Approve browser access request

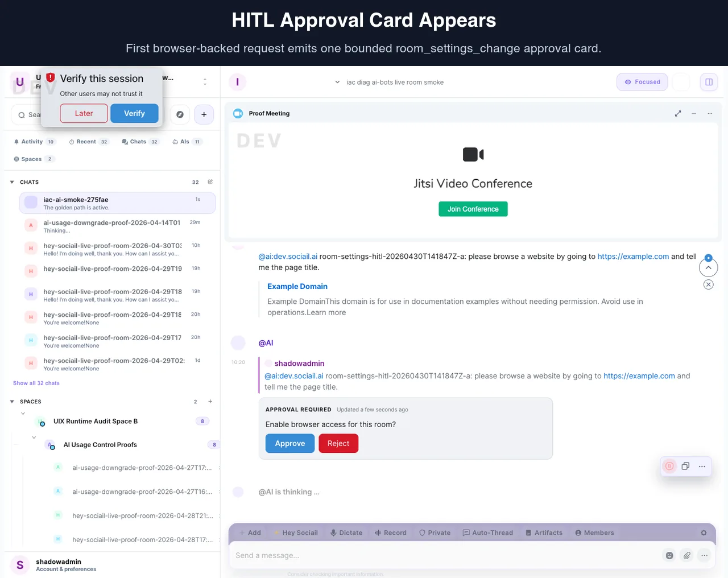tap(290, 443)
